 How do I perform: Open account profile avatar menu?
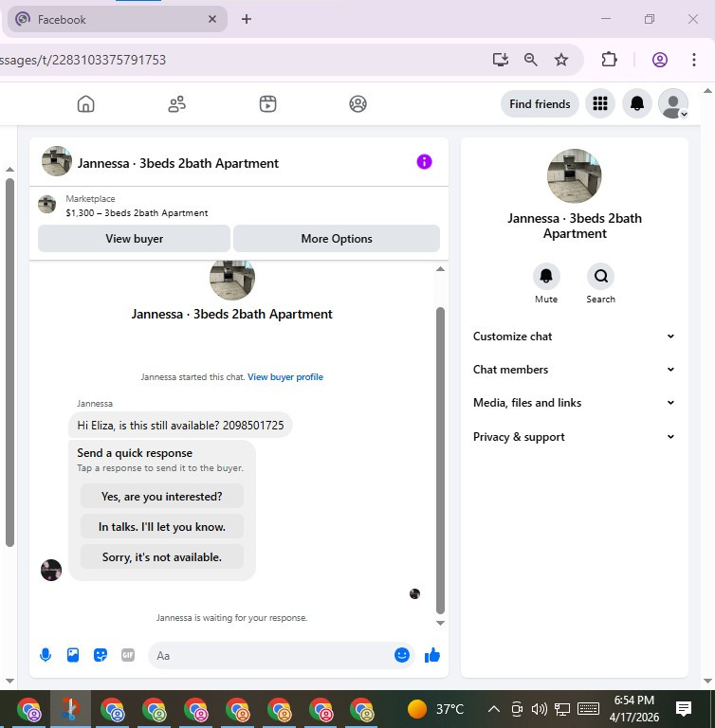(673, 103)
